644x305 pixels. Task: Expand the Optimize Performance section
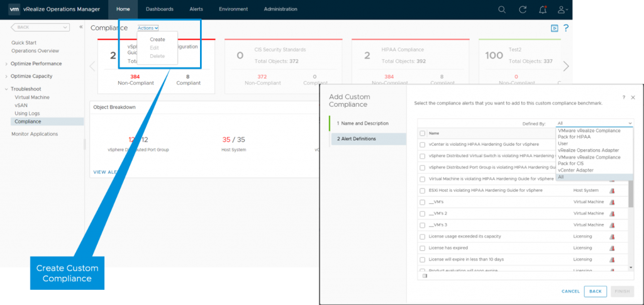[x=6, y=64]
